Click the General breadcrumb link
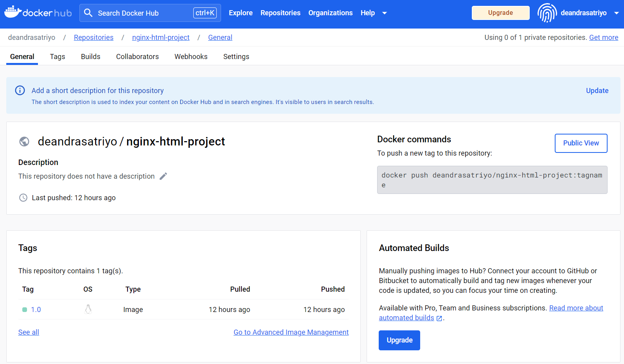Viewport: 624px width, 364px height. [220, 38]
